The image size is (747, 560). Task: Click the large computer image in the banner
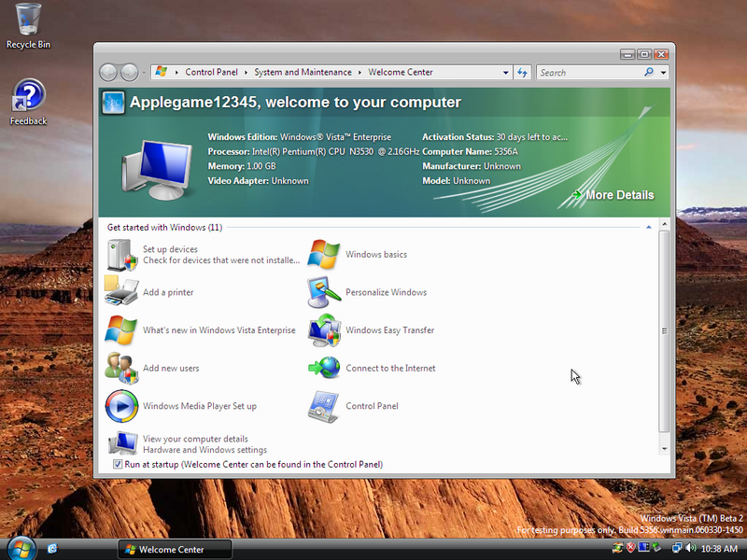(x=158, y=170)
